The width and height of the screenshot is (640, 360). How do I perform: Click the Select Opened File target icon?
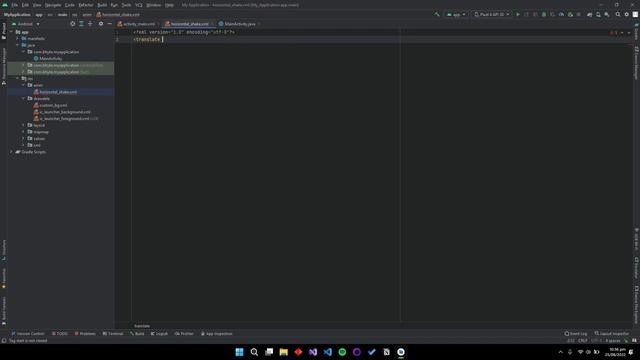pos(73,24)
